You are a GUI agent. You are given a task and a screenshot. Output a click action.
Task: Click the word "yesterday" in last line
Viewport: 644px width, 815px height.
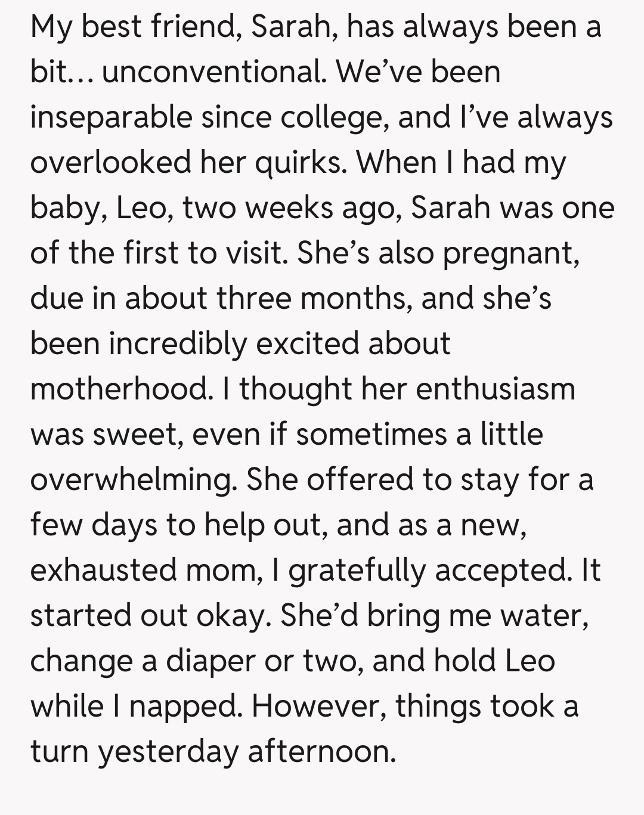(168, 751)
